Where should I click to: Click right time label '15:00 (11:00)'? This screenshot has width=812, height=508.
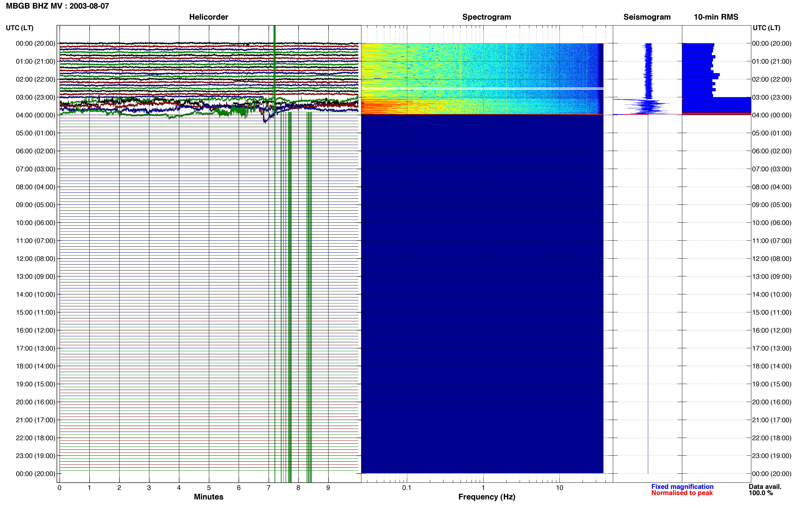coord(772,313)
